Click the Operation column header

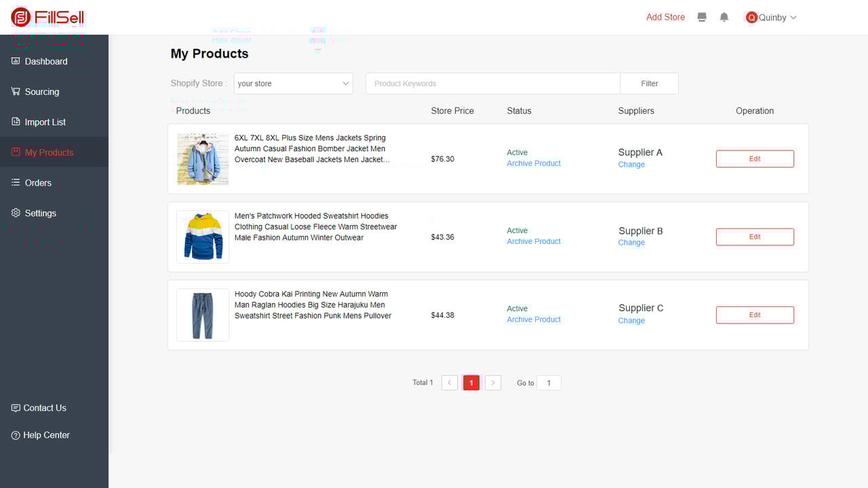pyautogui.click(x=755, y=110)
